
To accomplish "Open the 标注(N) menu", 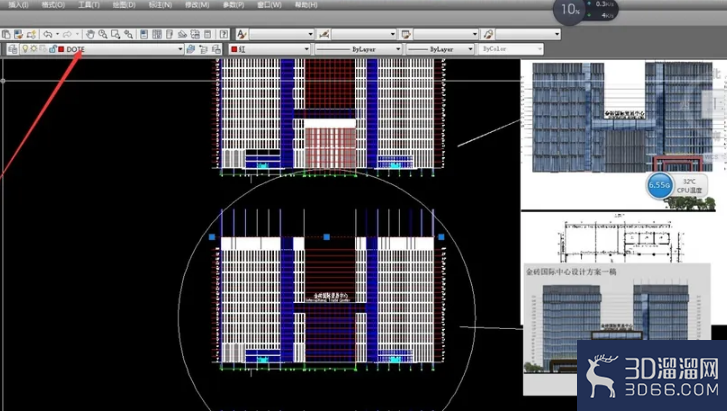I will (160, 5).
